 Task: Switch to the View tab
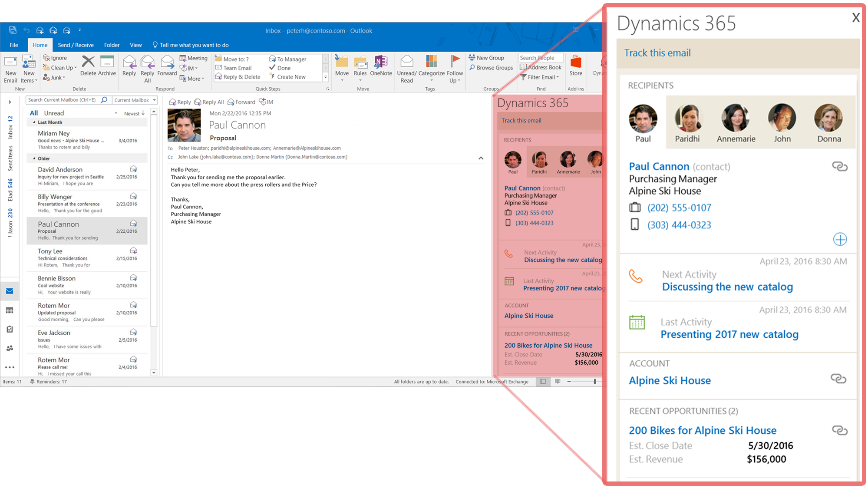pyautogui.click(x=135, y=45)
